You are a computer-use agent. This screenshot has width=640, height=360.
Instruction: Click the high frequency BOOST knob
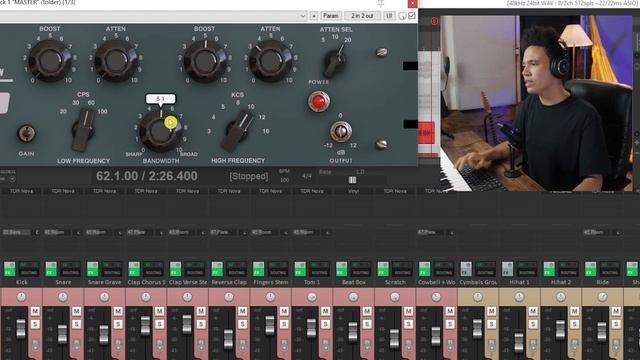[x=204, y=61]
